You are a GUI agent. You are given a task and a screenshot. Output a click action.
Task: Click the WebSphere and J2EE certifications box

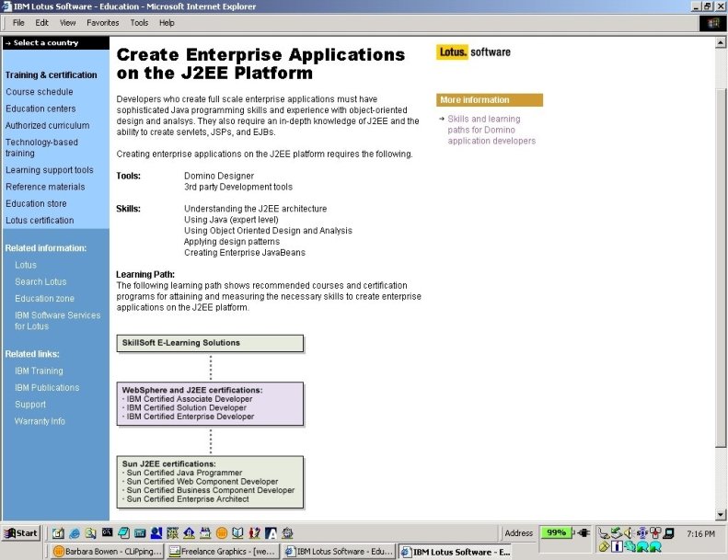pyautogui.click(x=210, y=404)
